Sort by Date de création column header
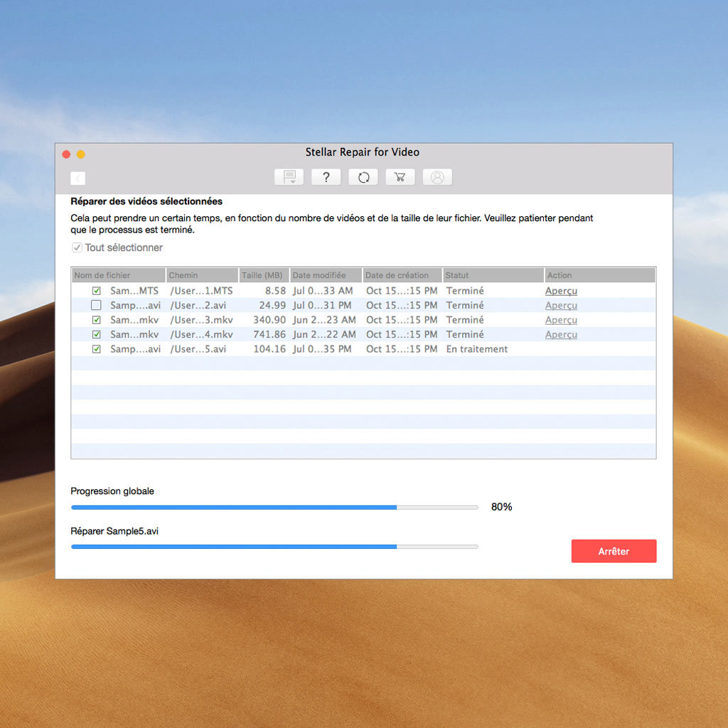The width and height of the screenshot is (728, 728). [x=402, y=275]
